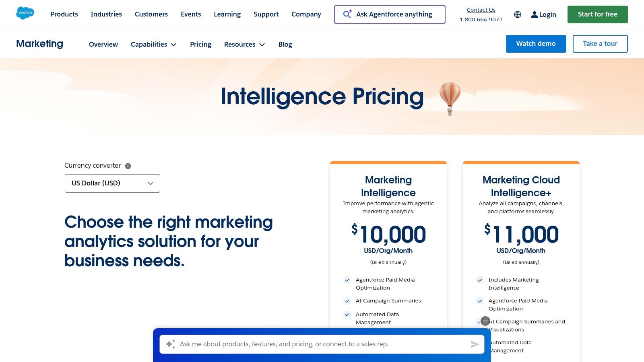644x362 pixels.
Task: Switch to the Pricing tab
Action: click(200, 44)
